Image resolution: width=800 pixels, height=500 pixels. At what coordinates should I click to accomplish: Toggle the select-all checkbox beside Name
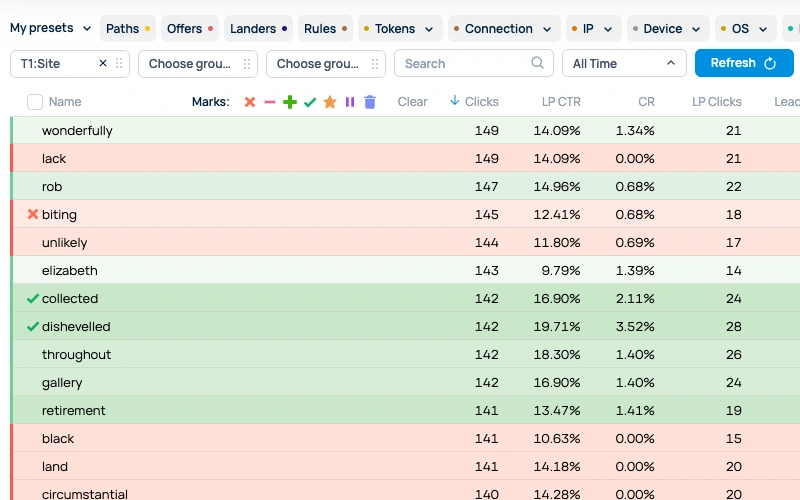[x=35, y=102]
